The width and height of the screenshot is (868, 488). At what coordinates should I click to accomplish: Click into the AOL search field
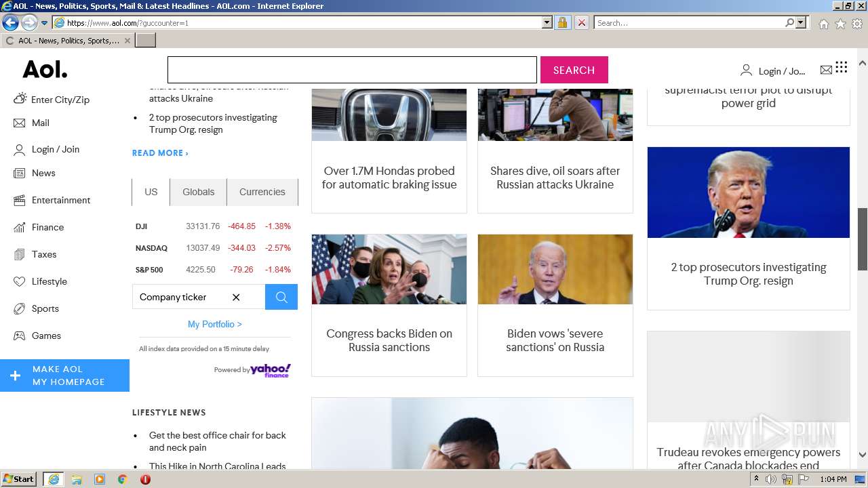[352, 70]
